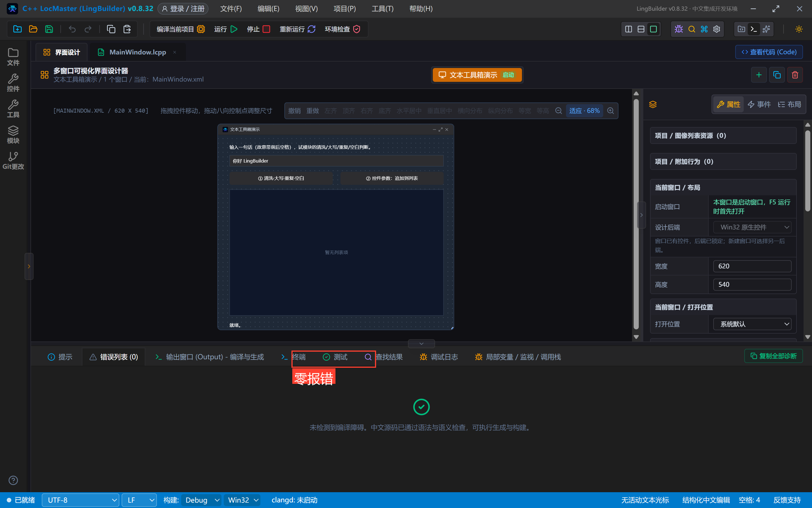Open the Debug build configuration dropdown
This screenshot has height=508, width=812.
pyautogui.click(x=201, y=500)
